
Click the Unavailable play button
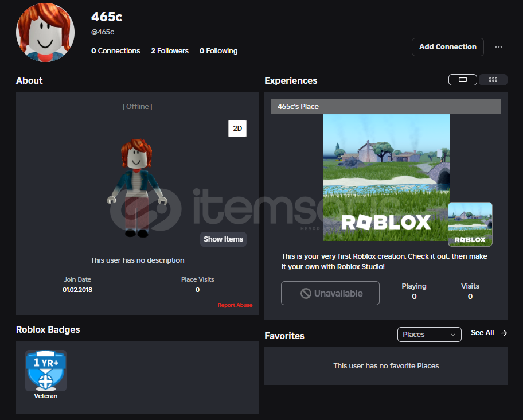click(330, 293)
